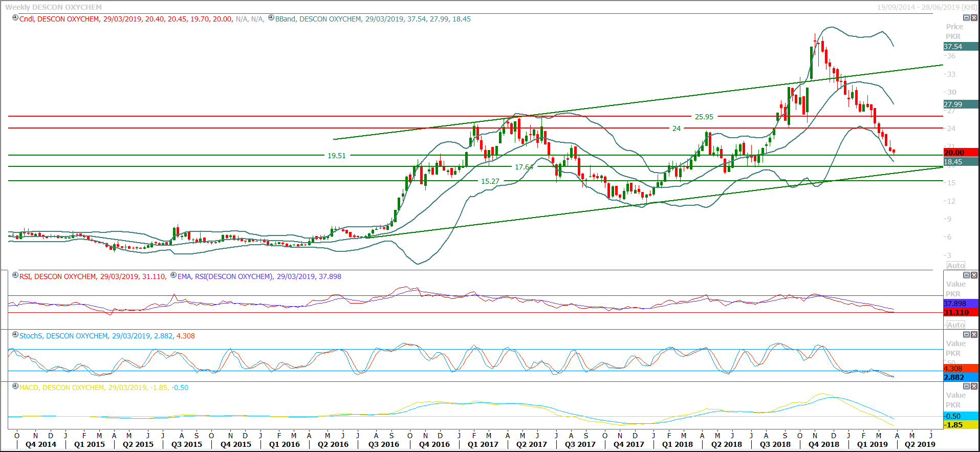
Task: Click the StochS indicator legend icon
Action: point(15,335)
